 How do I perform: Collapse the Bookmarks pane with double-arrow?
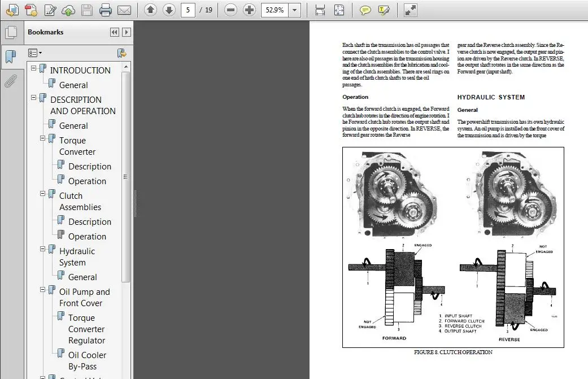[x=115, y=32]
